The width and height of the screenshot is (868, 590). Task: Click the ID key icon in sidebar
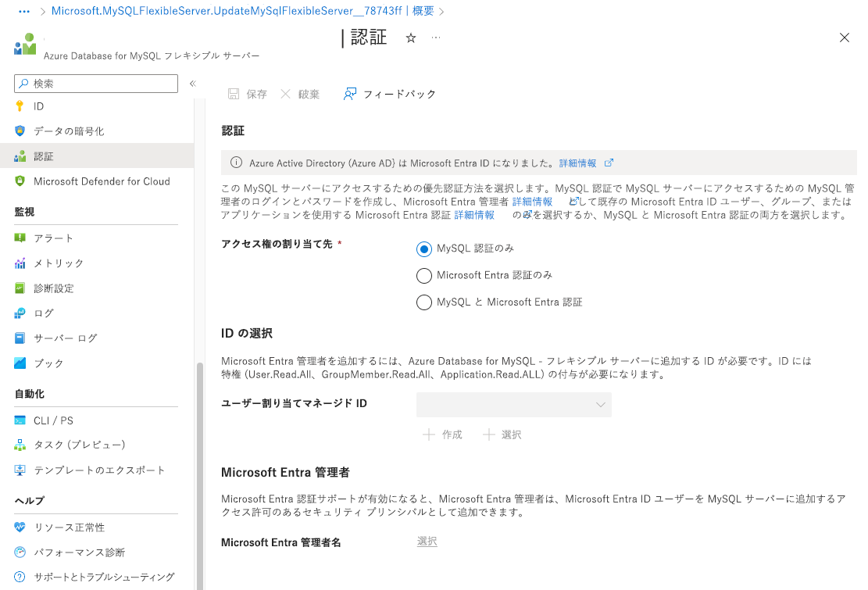click(20, 106)
